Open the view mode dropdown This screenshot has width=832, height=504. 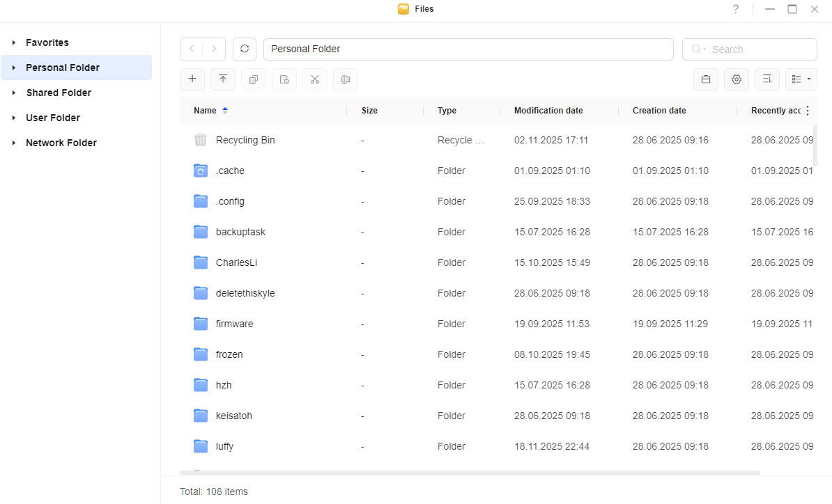click(x=801, y=79)
